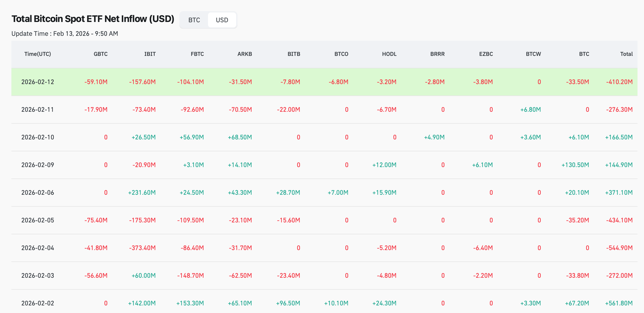
Task: Click the -410.20M total value
Action: coord(619,82)
